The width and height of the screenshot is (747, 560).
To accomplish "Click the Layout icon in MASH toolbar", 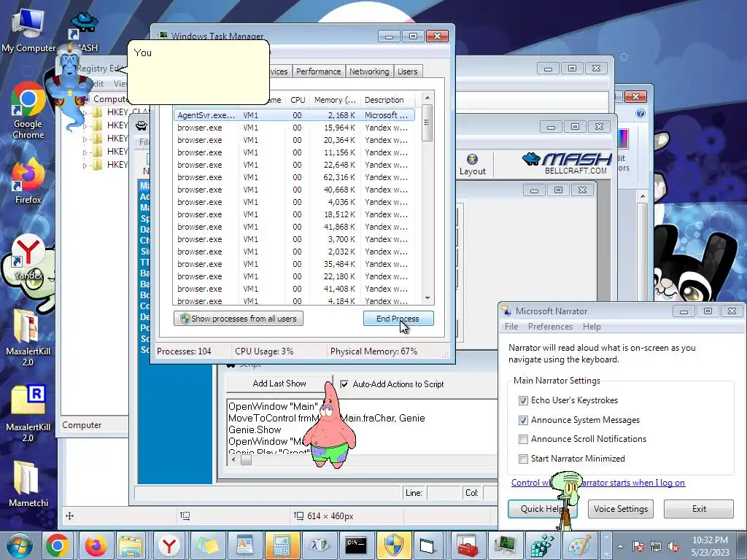I will (x=472, y=164).
